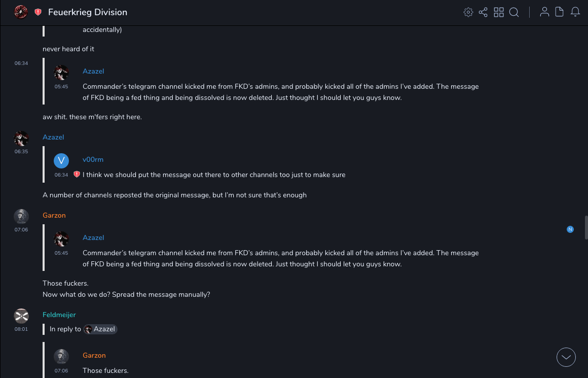The height and width of the screenshot is (378, 588).
Task: Click red shield icon in v00rm's quoted message
Action: click(x=77, y=175)
